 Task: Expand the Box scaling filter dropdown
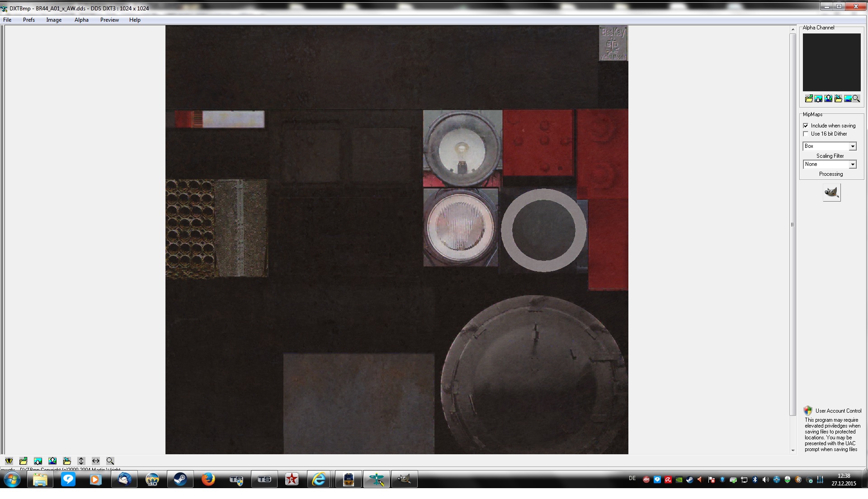point(853,146)
